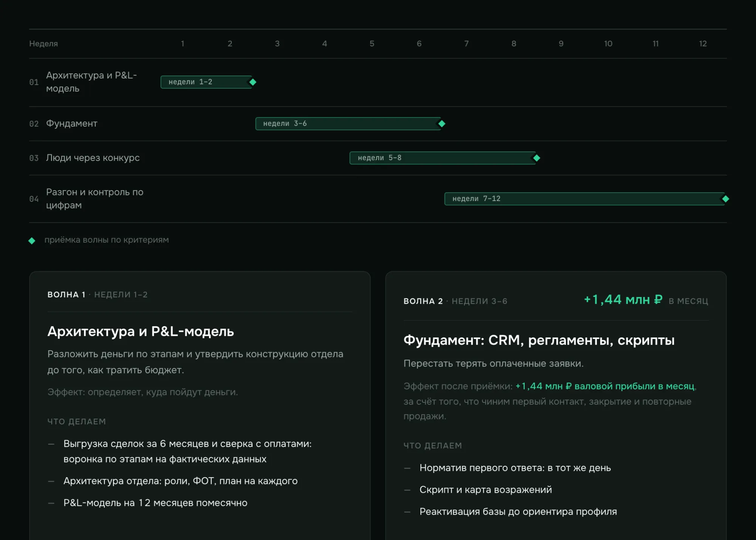The width and height of the screenshot is (756, 540).
Task: Select the недели 1–2 Gantt bar
Action: click(x=206, y=82)
